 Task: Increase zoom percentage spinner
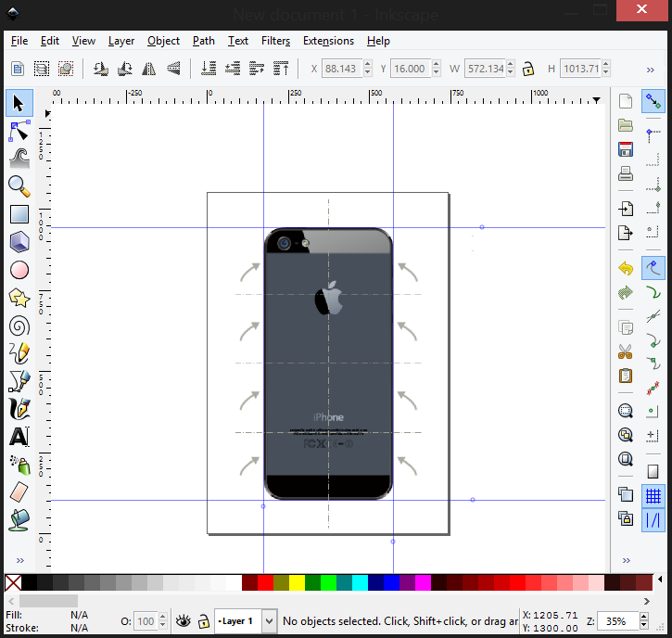pyautogui.click(x=643, y=617)
